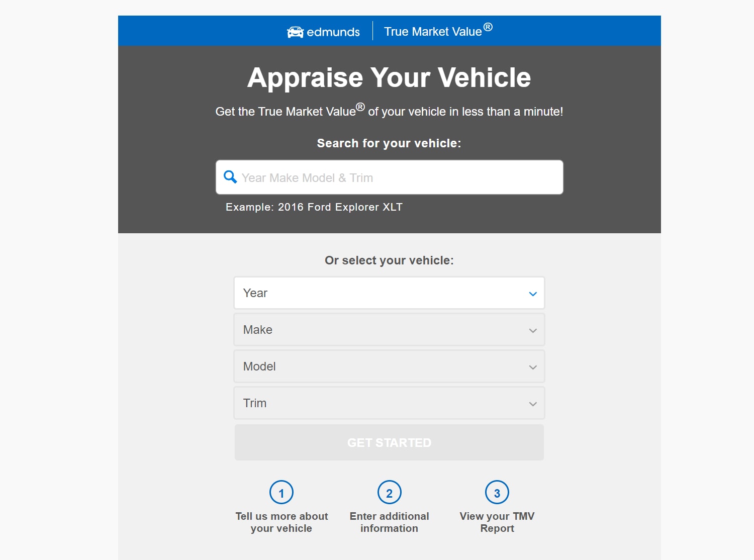Click the True Market Value header text

438,30
